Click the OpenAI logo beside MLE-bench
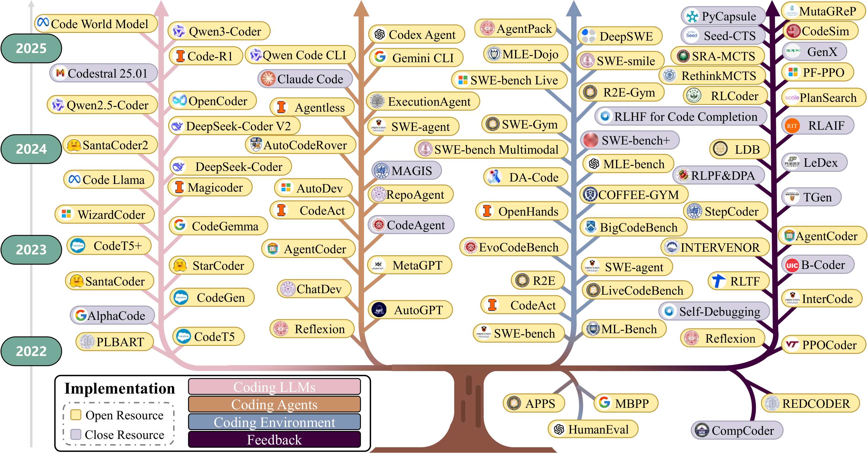Screen dimensions: 868x454 click(594, 164)
